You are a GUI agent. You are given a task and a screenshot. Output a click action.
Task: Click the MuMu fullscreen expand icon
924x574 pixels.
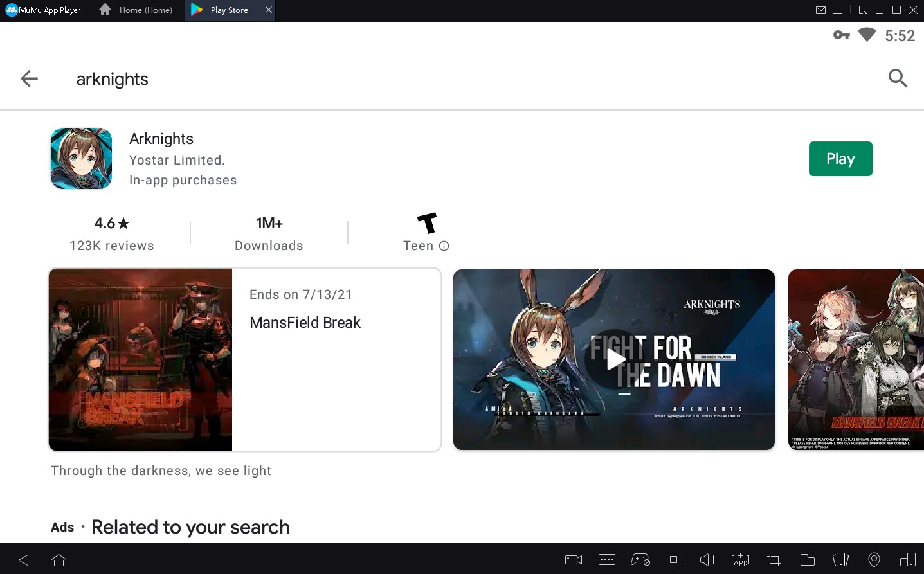[863, 10]
